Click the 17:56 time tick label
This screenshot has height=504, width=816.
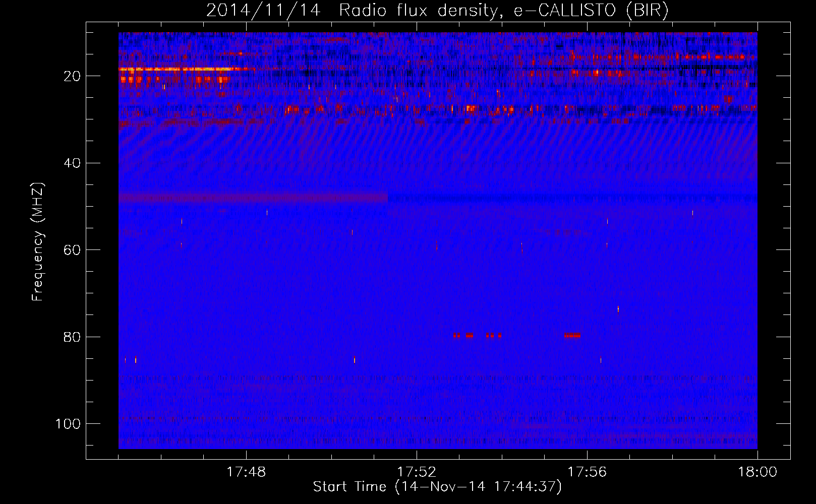pyautogui.click(x=587, y=472)
